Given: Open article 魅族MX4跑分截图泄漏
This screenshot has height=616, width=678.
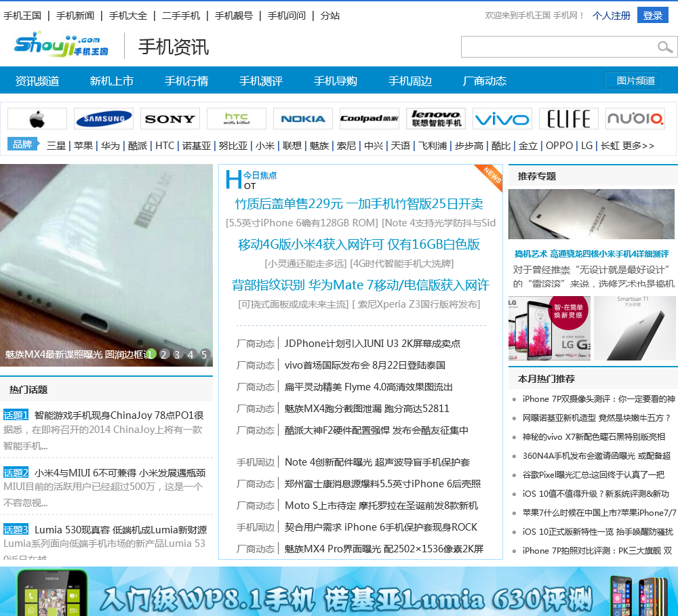Looking at the screenshot, I should [367, 409].
